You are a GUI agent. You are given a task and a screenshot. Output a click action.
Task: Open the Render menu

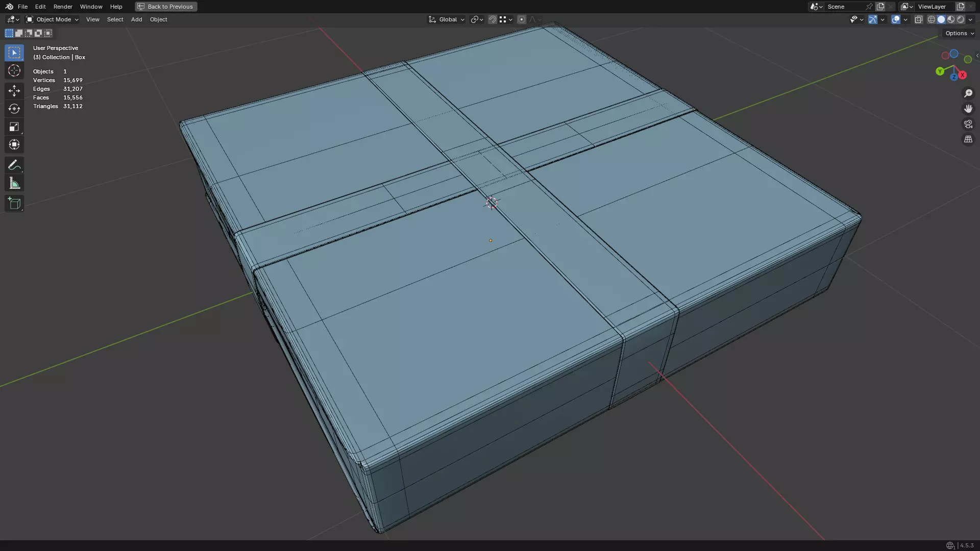click(x=63, y=7)
